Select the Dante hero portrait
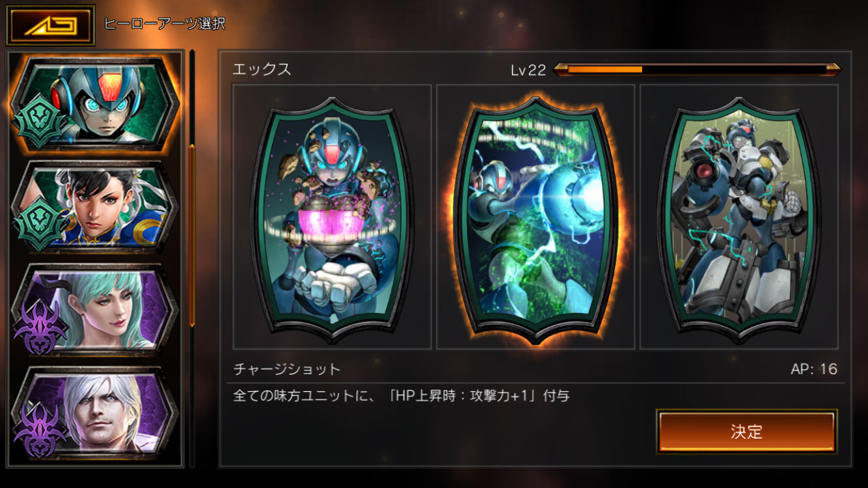This screenshot has width=868, height=488. [x=95, y=413]
